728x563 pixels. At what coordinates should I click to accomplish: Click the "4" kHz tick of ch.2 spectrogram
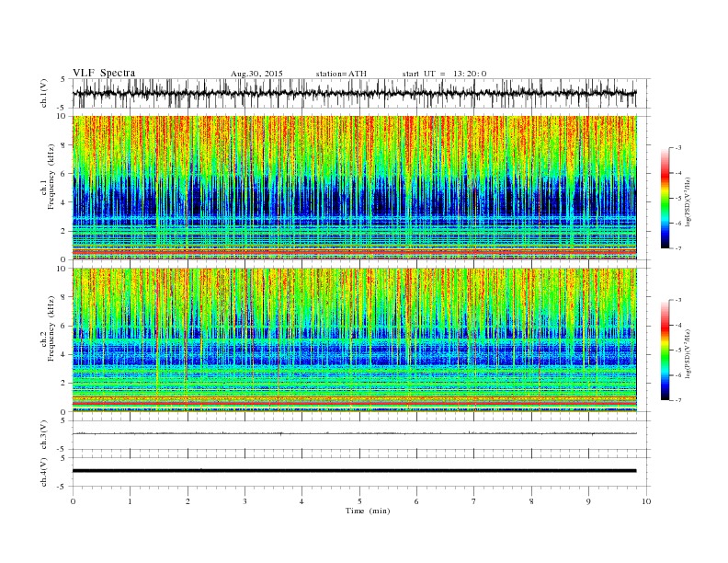point(63,354)
